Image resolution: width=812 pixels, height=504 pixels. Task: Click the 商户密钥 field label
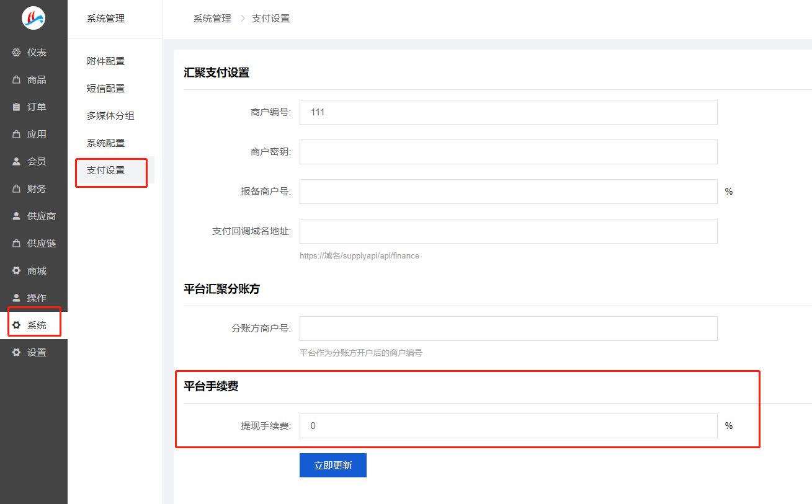[x=271, y=152]
